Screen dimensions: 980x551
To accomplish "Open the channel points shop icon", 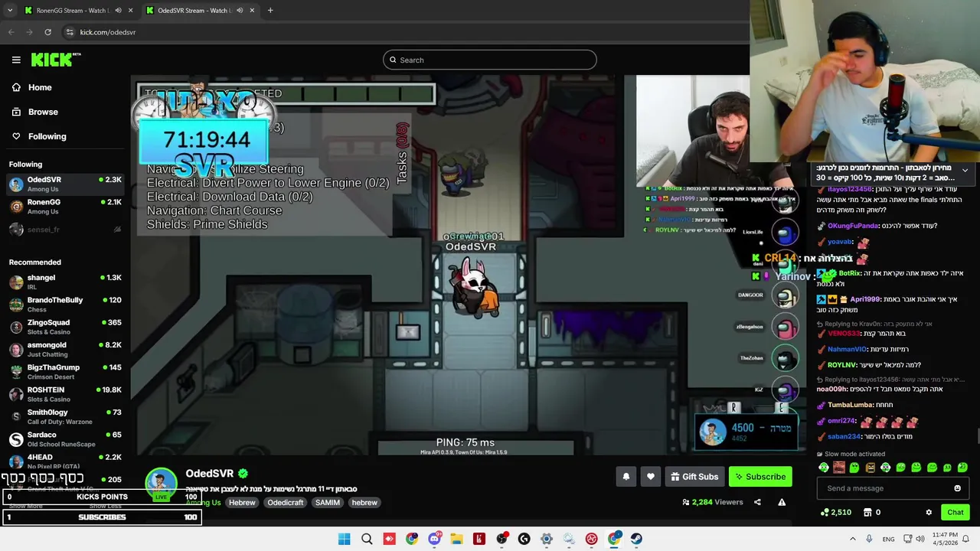I will click(867, 513).
